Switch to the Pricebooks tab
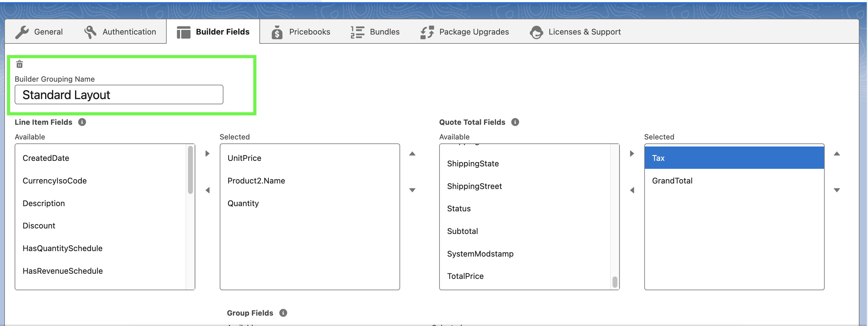868x326 pixels. 301,32
